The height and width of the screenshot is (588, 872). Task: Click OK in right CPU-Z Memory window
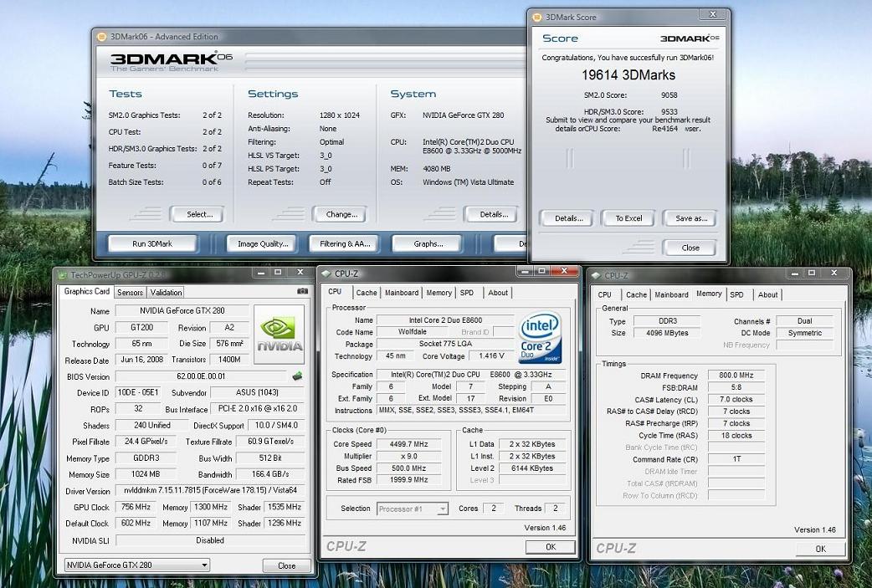tap(820, 549)
